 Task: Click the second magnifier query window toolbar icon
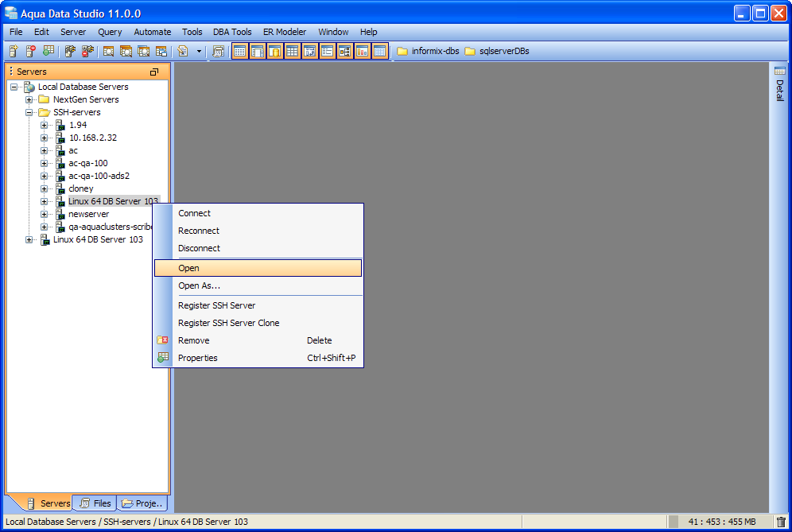coord(126,51)
